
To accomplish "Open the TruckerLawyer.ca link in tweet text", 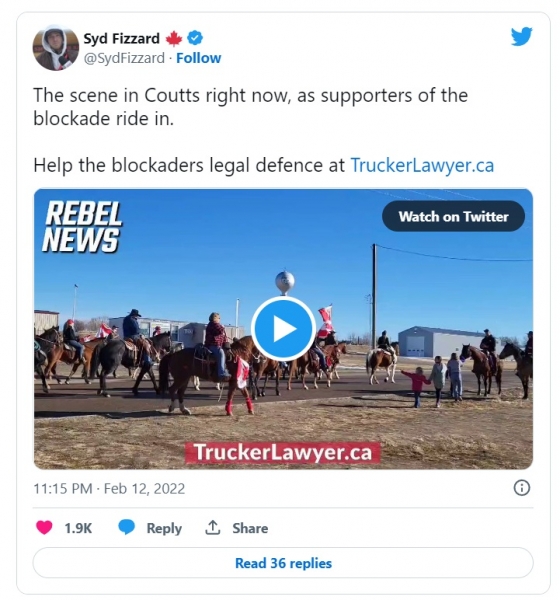I will tap(422, 166).
